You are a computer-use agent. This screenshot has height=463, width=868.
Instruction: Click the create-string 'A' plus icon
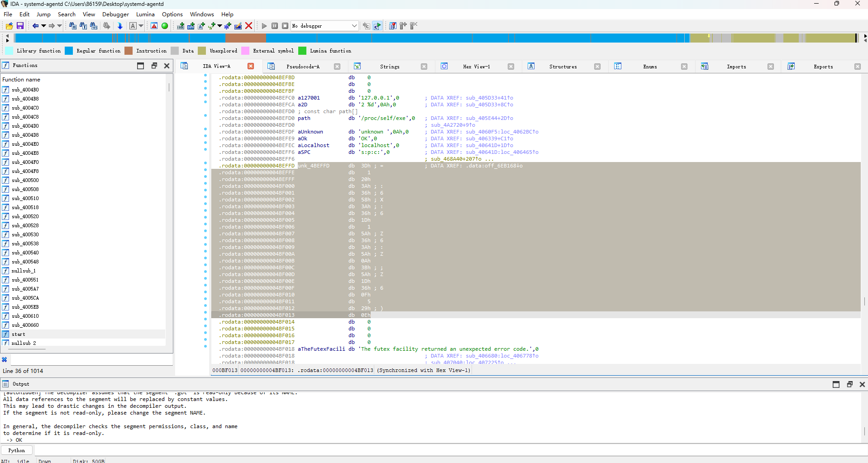coord(201,26)
